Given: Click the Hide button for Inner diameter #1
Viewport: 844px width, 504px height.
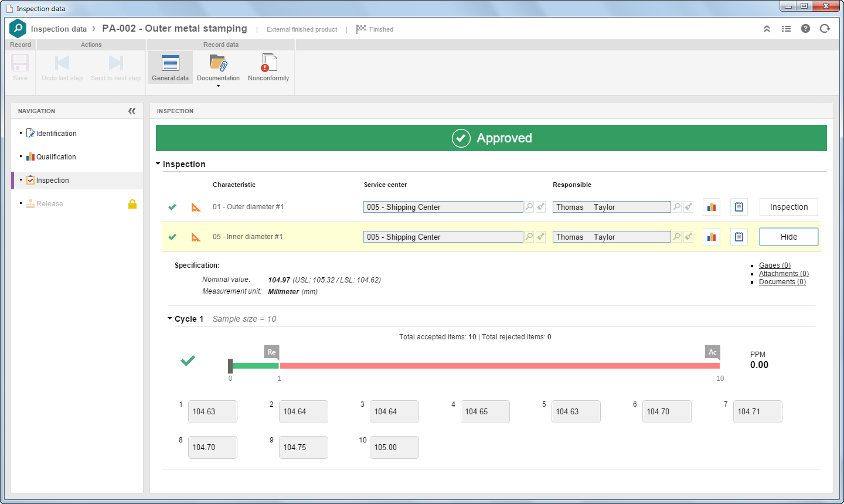Looking at the screenshot, I should 789,237.
